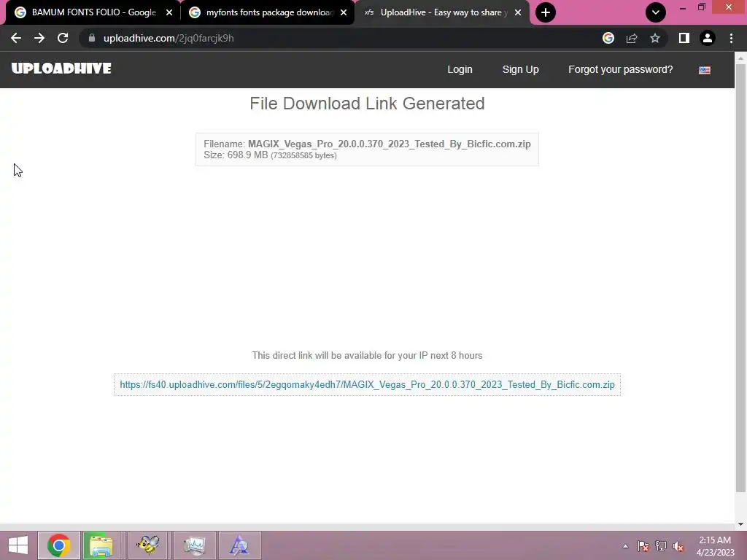Bookmark this page with the star
This screenshot has height=560, width=747.
655,38
